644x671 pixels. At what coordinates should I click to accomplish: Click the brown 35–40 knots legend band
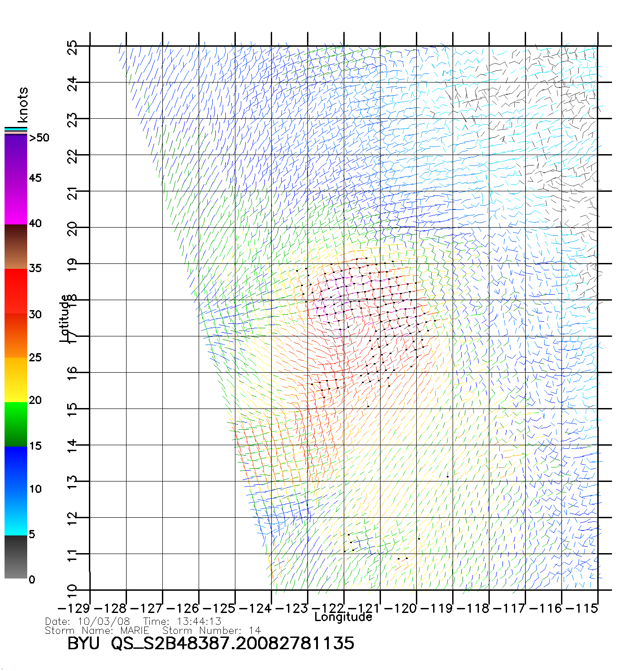pos(16,247)
